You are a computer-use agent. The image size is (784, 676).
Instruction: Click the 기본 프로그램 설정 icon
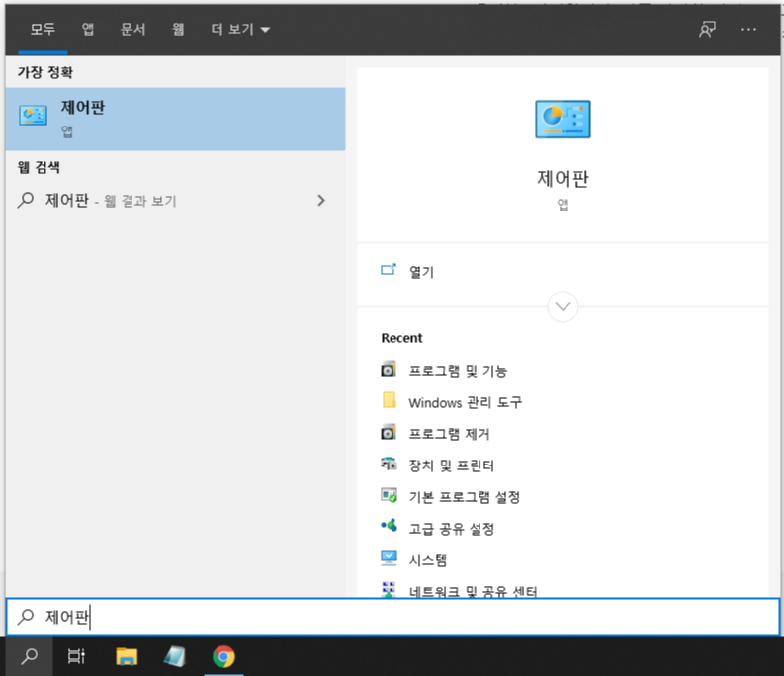(x=389, y=495)
